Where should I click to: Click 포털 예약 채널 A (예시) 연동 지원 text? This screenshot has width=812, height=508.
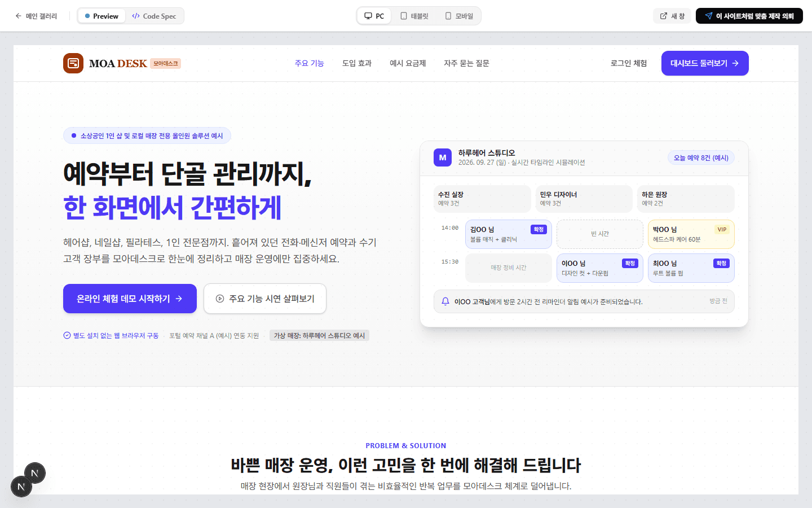214,336
